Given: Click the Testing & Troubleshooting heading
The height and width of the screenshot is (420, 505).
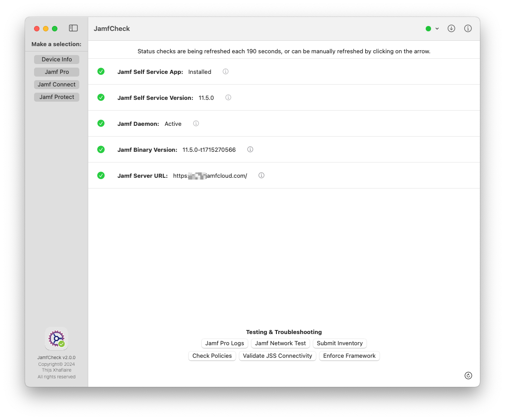Looking at the screenshot, I should point(284,332).
